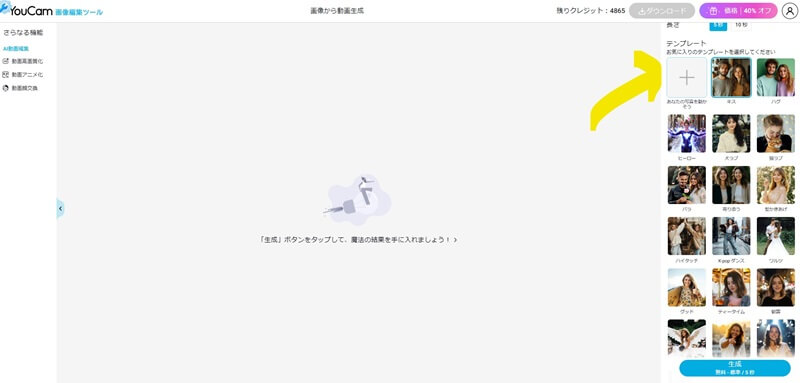Click あなたの写真を動かそう caption

(x=687, y=104)
